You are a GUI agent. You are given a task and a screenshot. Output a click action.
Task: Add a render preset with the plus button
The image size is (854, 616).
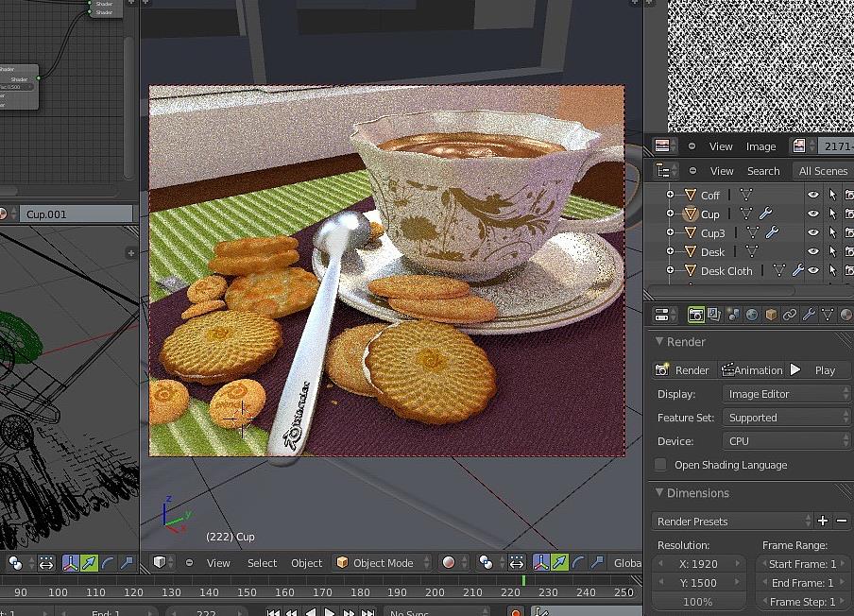823,522
